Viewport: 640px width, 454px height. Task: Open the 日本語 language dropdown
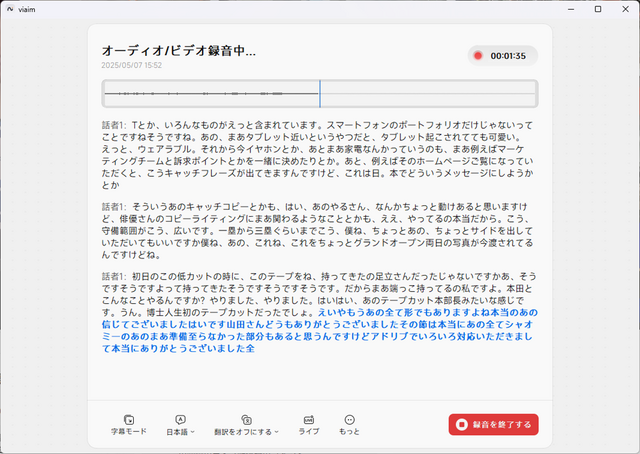180,425
